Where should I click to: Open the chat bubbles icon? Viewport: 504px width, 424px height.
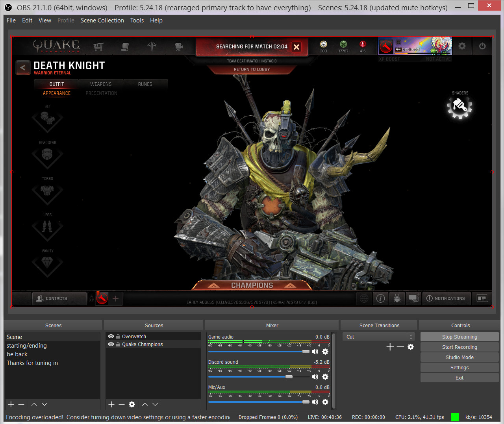pyautogui.click(x=413, y=298)
